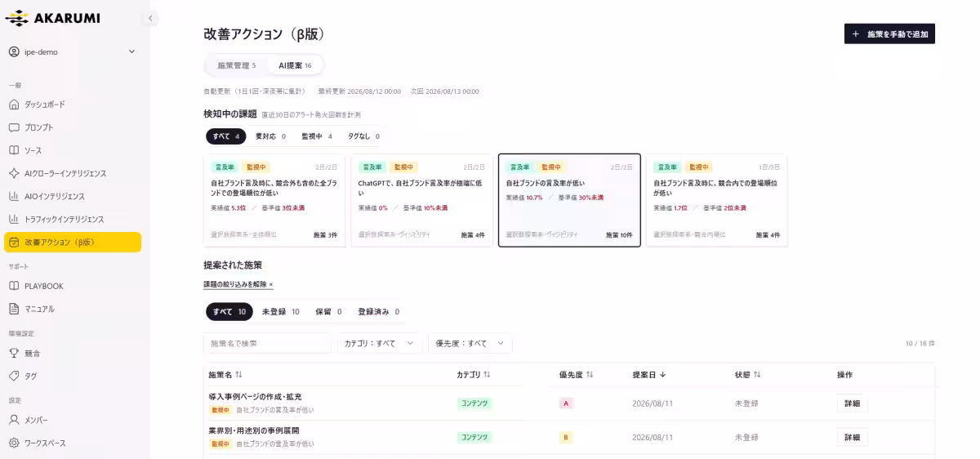Click priority badge B in second row
This screenshot has width=980, height=459.
(565, 438)
